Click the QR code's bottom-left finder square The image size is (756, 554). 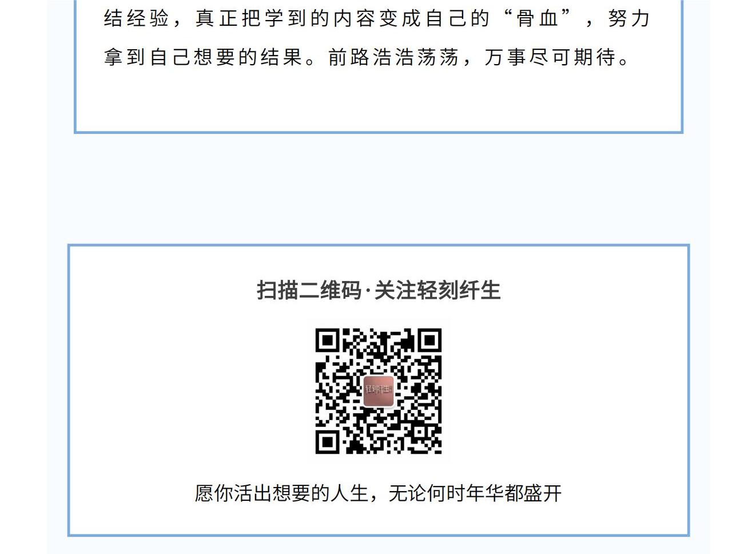(328, 442)
